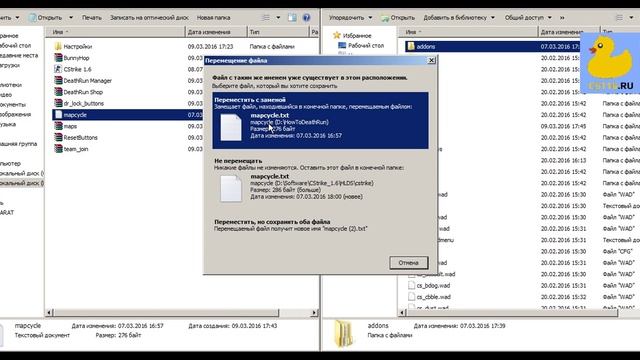Choose Переместить, но сохранить оба файла
The image size is (640, 360).
[320, 225]
